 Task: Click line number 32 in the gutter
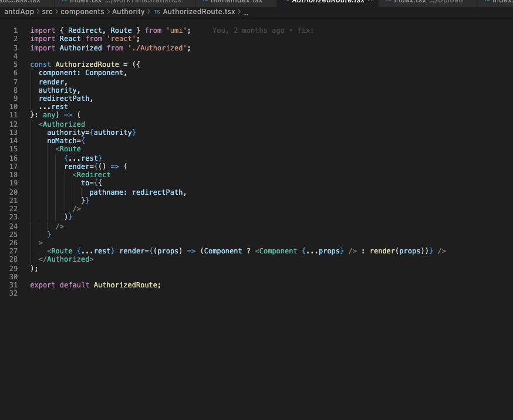click(x=14, y=293)
